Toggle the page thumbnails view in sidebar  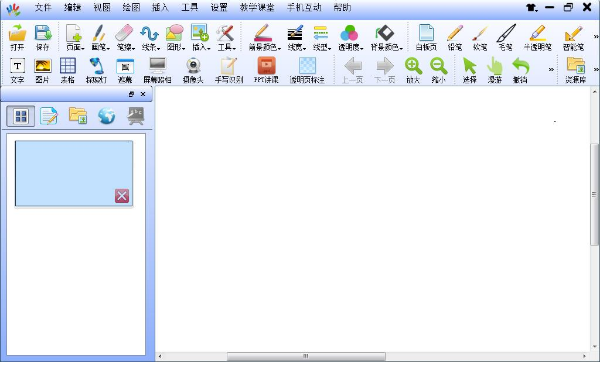pyautogui.click(x=21, y=116)
